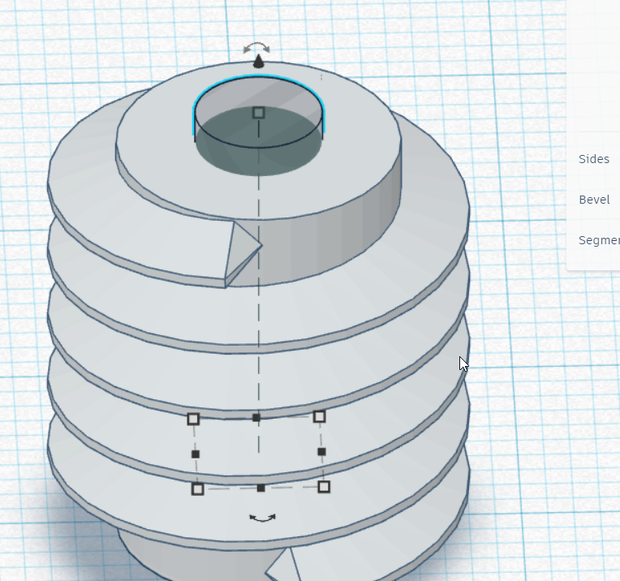Click the black cone lift handle
Image resolution: width=620 pixels, height=581 pixels.
[258, 62]
